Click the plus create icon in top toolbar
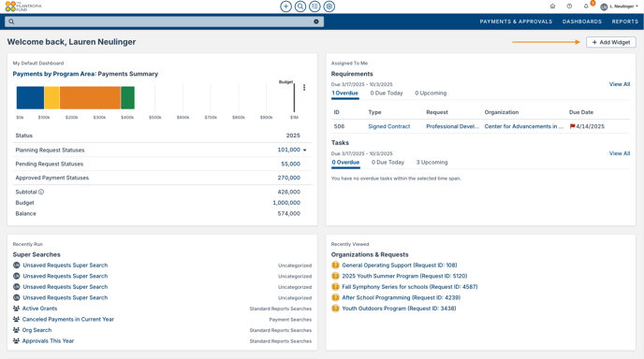The width and height of the screenshot is (644, 359). click(x=285, y=7)
